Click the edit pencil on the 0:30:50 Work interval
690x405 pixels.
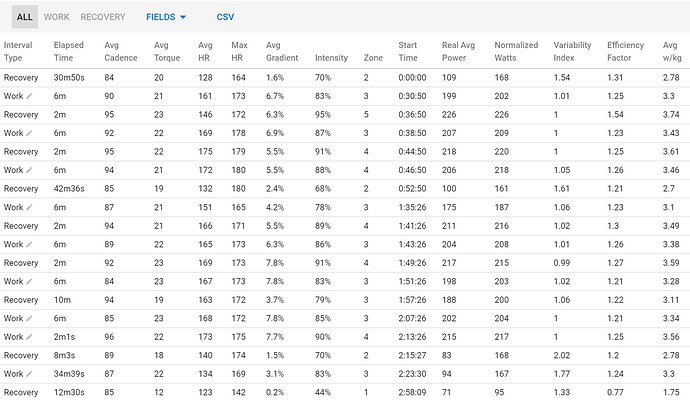tap(29, 96)
